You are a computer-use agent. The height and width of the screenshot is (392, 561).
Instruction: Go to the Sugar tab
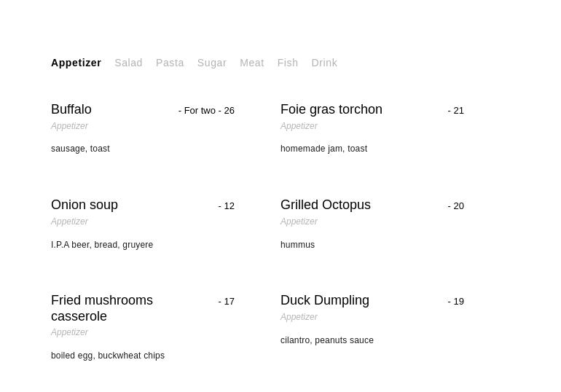pos(211,63)
